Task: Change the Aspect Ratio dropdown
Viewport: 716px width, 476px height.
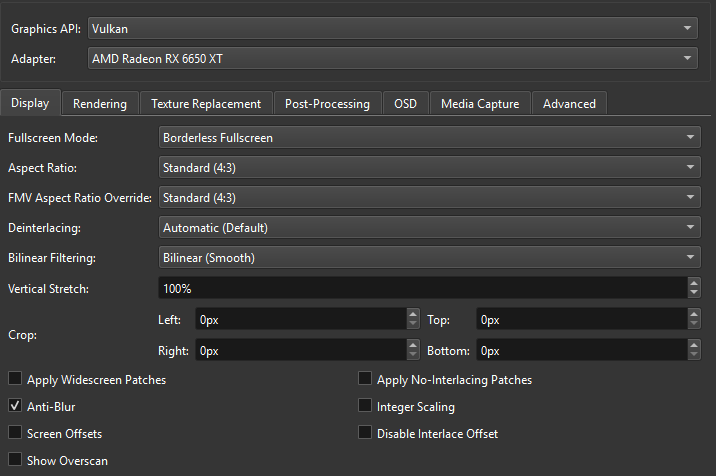Action: 429,167
